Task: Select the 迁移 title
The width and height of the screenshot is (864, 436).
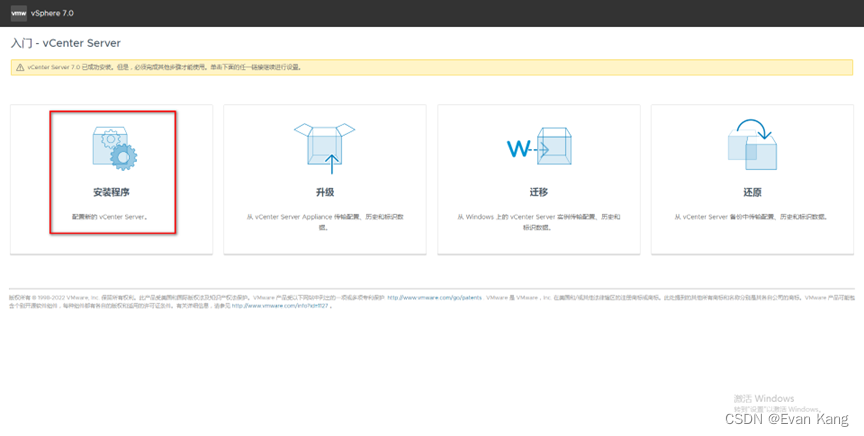Action: point(538,190)
